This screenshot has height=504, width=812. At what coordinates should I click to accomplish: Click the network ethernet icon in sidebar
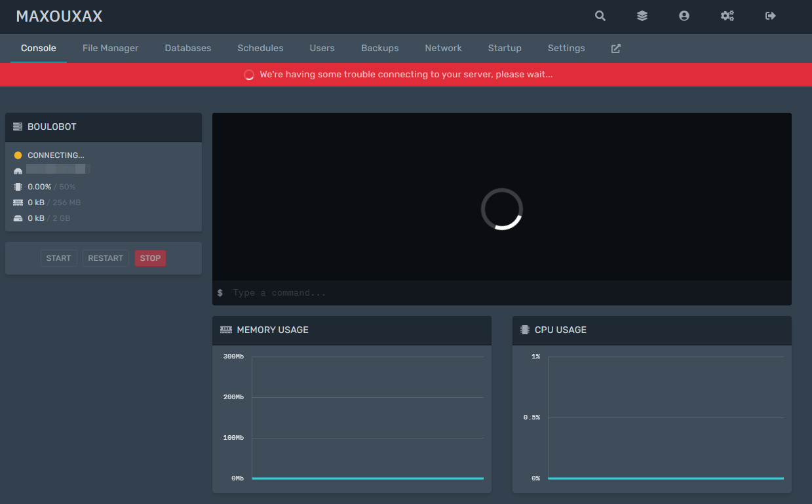pos(18,171)
